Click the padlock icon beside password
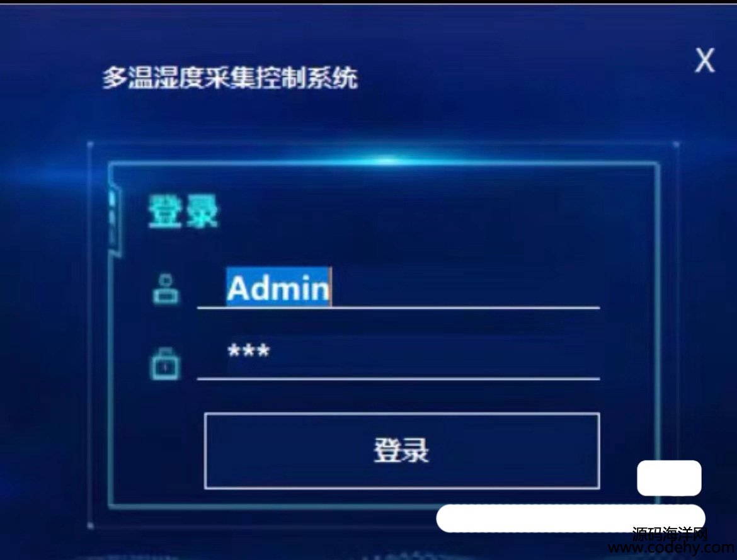 164,363
